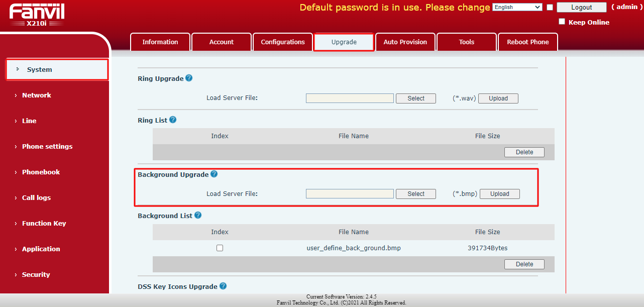Click Select button for ring file

click(416, 98)
